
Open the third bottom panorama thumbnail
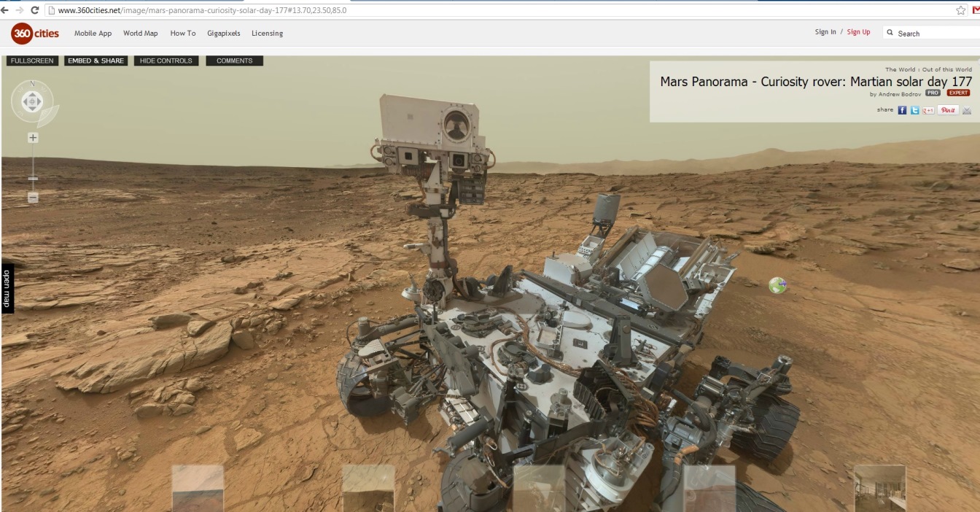pyautogui.click(x=540, y=488)
